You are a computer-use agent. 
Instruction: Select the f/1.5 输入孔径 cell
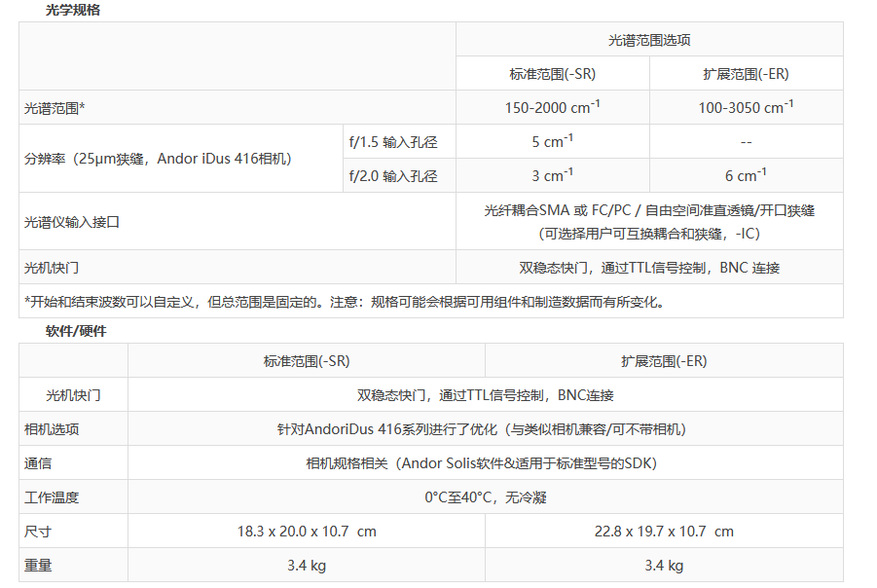(x=393, y=142)
